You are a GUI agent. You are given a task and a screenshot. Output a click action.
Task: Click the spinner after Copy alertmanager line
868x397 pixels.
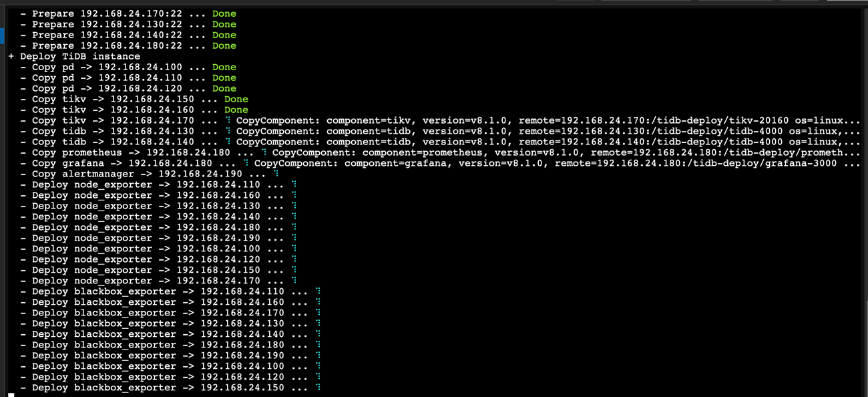coord(276,174)
